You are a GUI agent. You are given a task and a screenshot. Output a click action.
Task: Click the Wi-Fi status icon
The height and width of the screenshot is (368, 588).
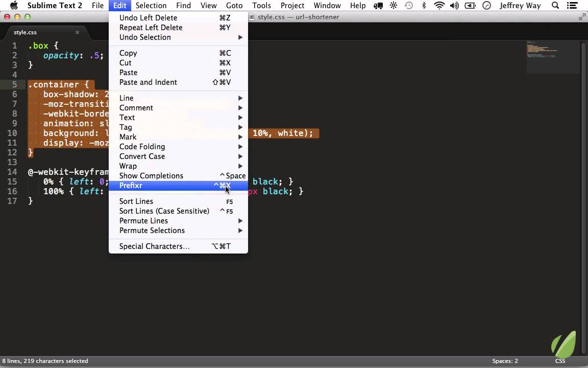439,5
